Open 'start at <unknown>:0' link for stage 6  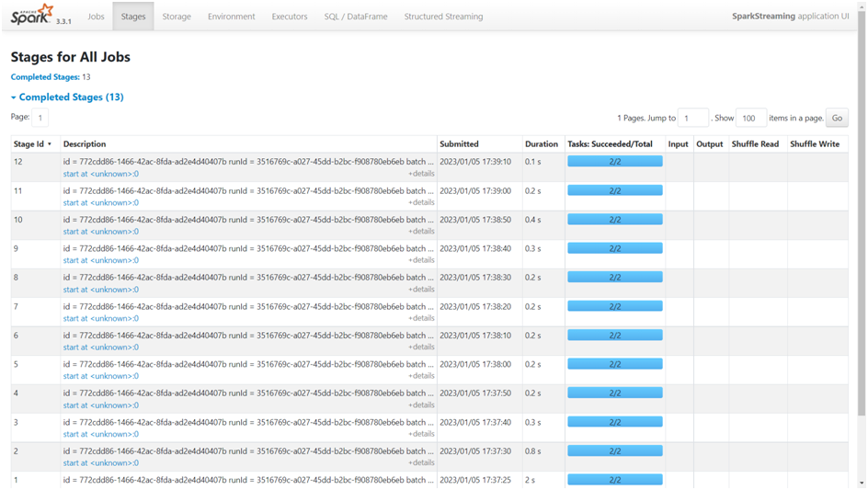coord(101,348)
